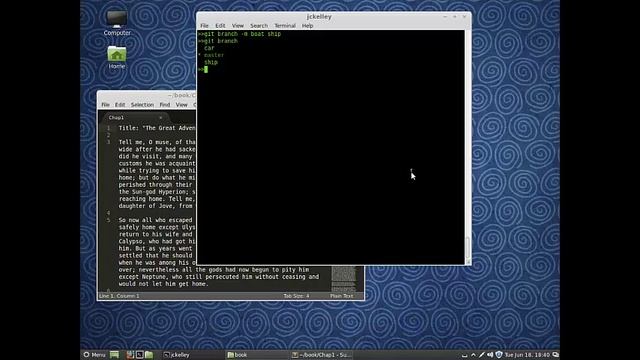Image resolution: width=640 pixels, height=360 pixels.
Task: Launch the files folder icon in taskbar launcher
Action: coord(149,355)
